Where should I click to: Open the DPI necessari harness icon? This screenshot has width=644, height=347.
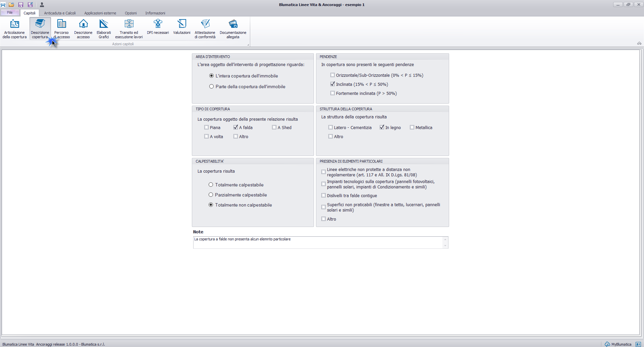point(158,24)
